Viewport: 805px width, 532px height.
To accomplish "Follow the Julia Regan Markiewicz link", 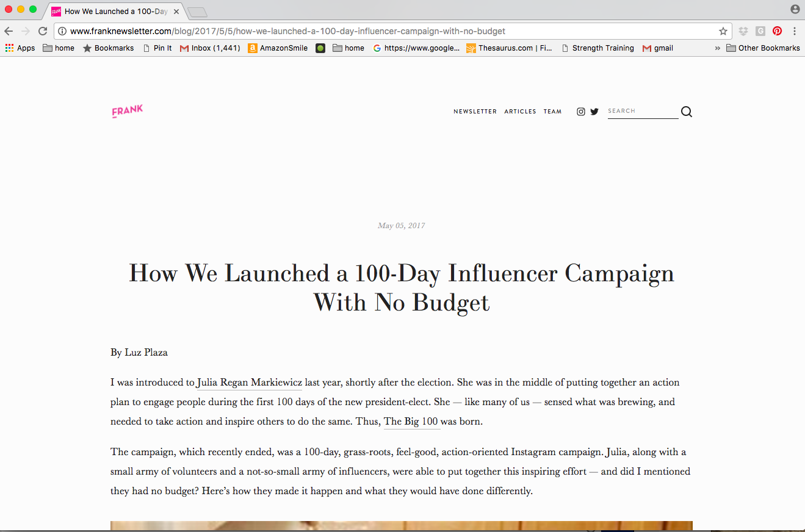I will coord(249,382).
